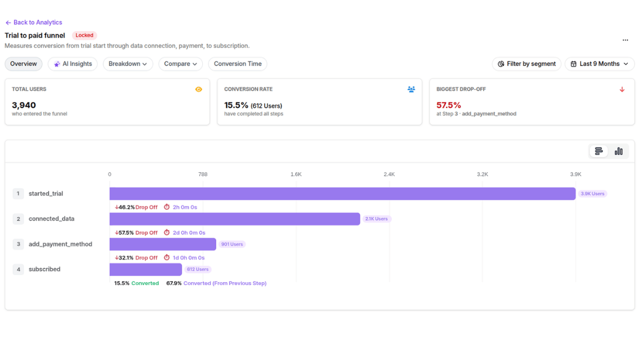Viewport: 644px width, 338px height.
Task: Click the connected_data funnel bar
Action: pyautogui.click(x=235, y=219)
